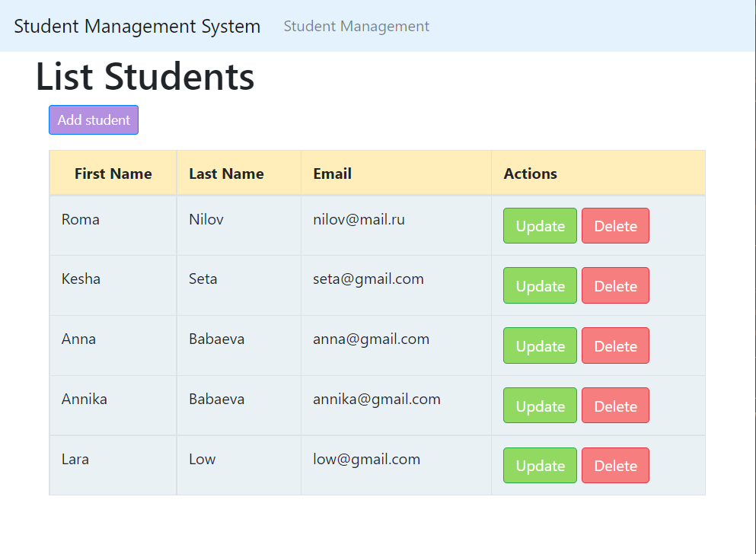Delete the student Roma Nilov
Viewport: 756px width, 554px height.
[614, 225]
